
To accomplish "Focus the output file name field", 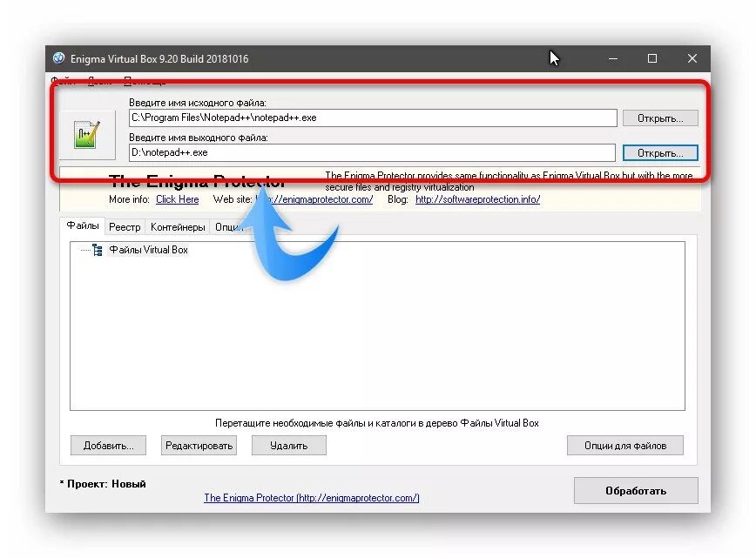I will (372, 152).
